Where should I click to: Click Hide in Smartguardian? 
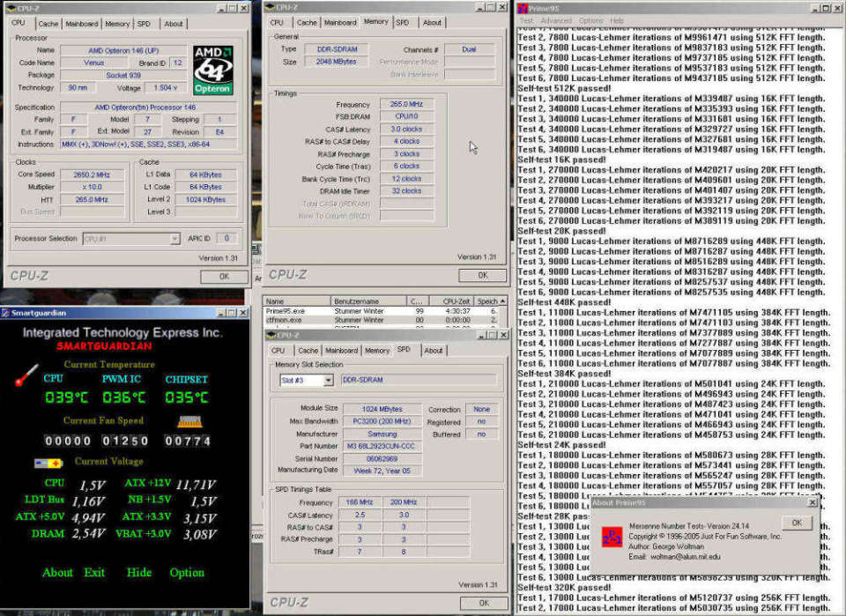(138, 572)
